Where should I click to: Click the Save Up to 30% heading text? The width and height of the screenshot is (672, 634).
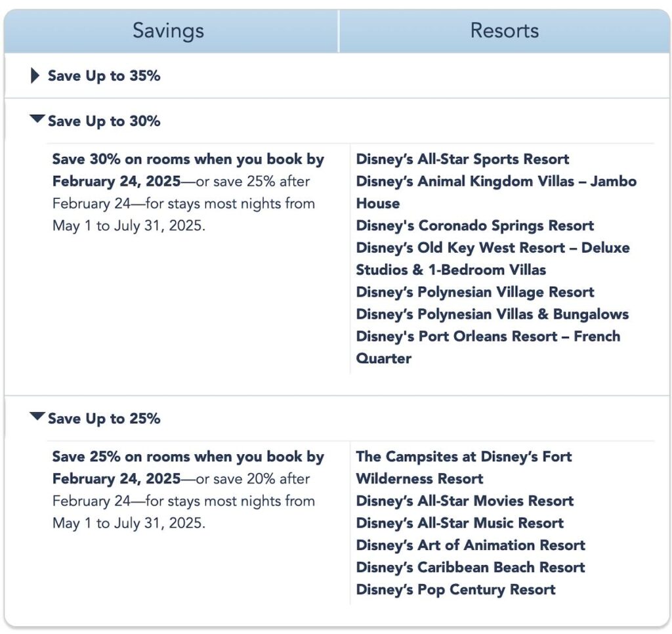pyautogui.click(x=104, y=121)
